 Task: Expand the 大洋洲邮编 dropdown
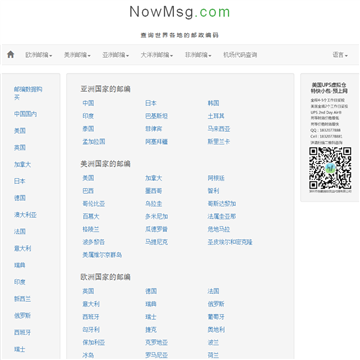click(x=157, y=55)
